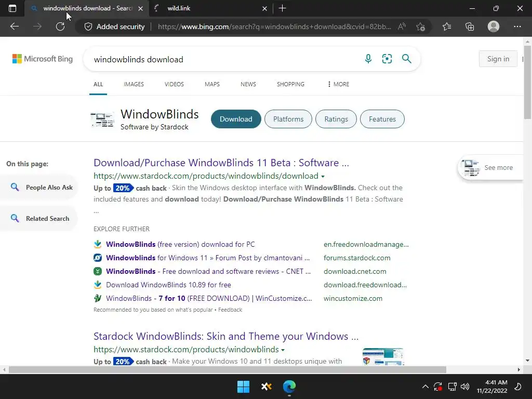Click the WindowBlinds software thumbnail
The width and height of the screenshot is (532, 399).
click(x=102, y=119)
